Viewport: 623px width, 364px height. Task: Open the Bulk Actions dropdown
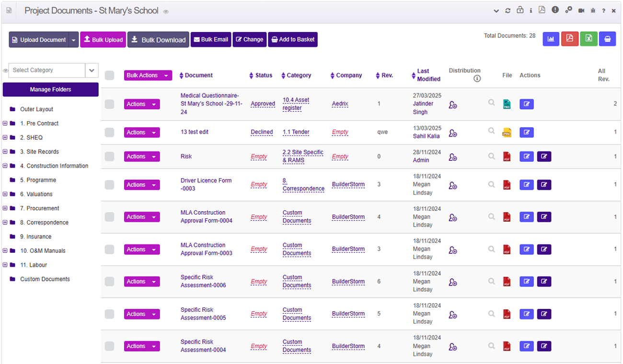pos(148,75)
